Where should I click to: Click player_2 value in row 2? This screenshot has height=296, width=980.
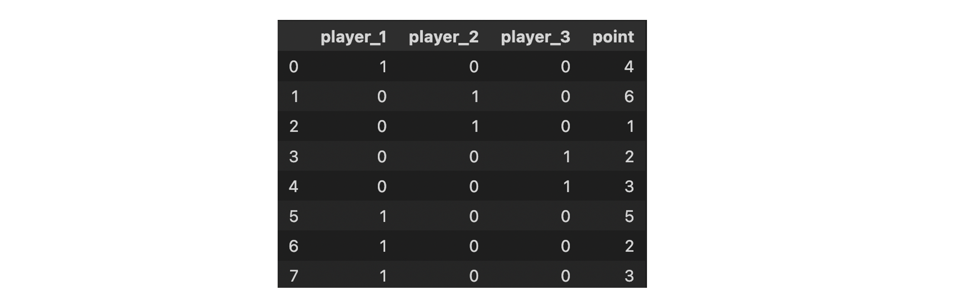pos(475,126)
